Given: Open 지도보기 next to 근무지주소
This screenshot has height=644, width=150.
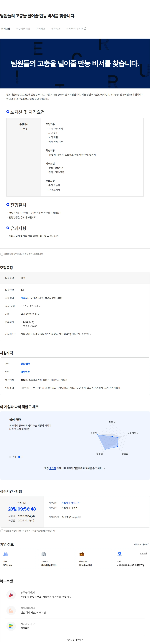Looking at the screenshot, I should pyautogui.click(x=85, y=334).
